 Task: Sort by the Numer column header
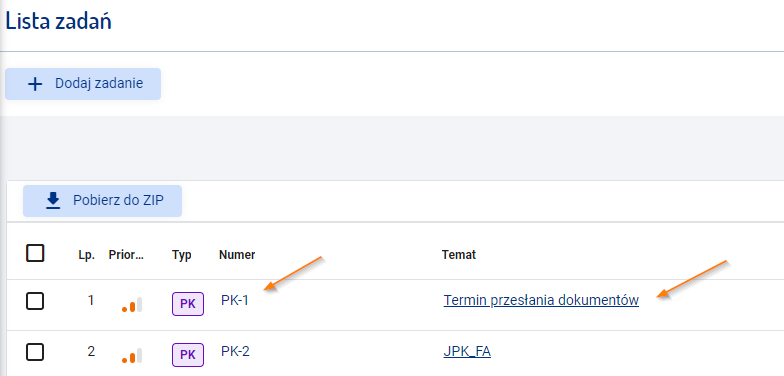237,255
